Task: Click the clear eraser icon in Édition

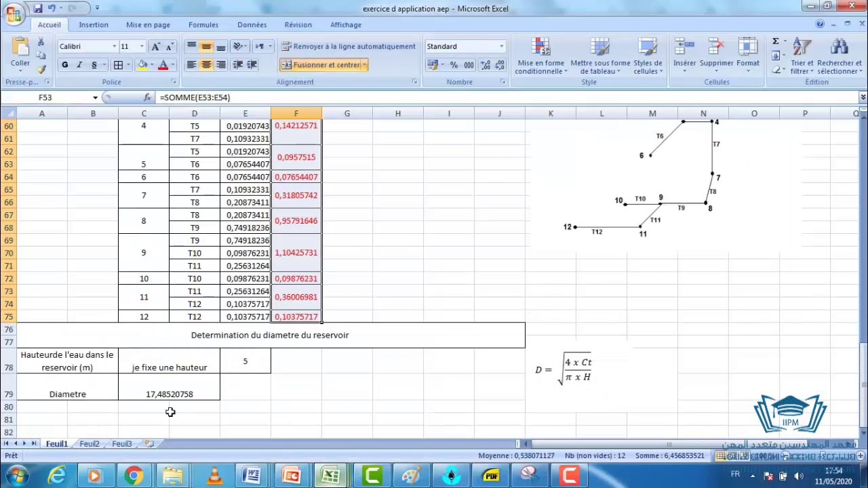Action: (x=776, y=69)
